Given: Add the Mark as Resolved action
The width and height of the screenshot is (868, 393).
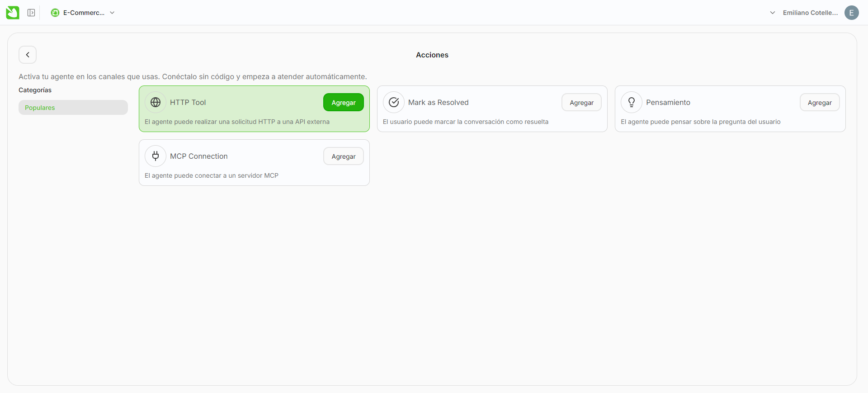Looking at the screenshot, I should [x=581, y=103].
